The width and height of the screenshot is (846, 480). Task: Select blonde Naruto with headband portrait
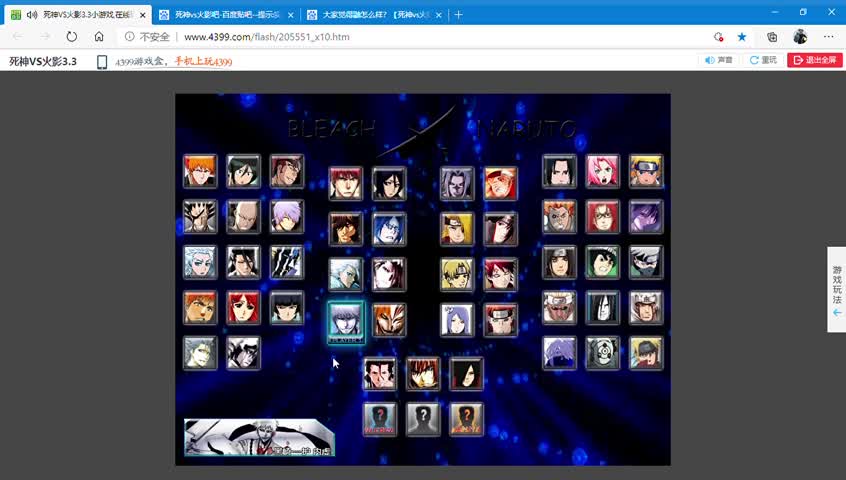coord(646,171)
